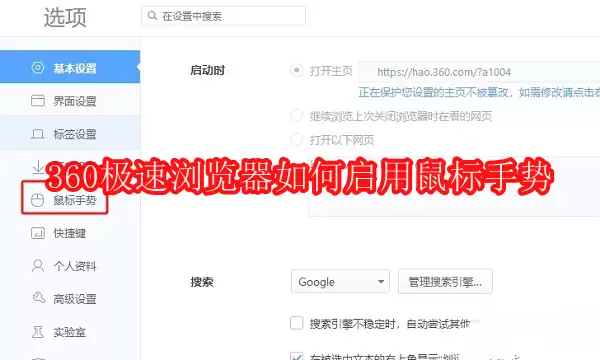The width and height of the screenshot is (600, 360).
Task: Open 标签设置 section
Action: (70, 134)
